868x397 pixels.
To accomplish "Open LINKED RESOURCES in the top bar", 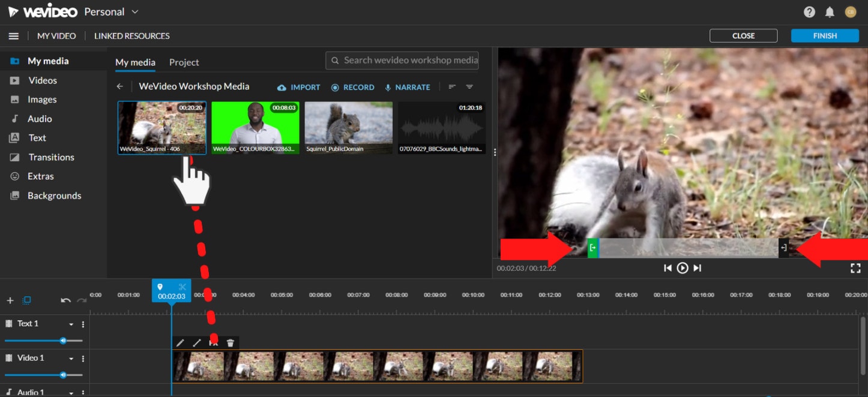I will coord(132,36).
